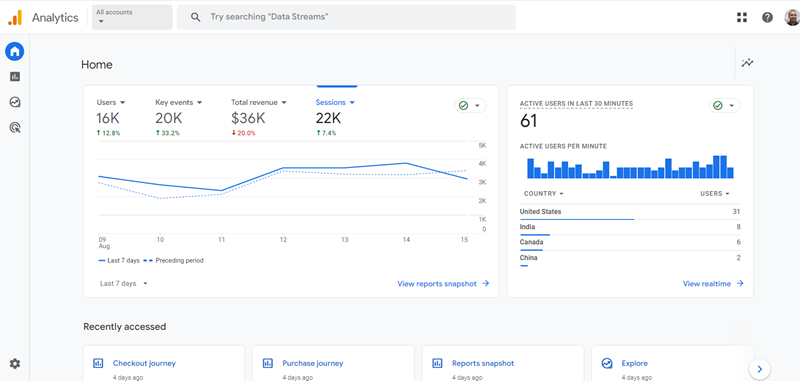Screen dimensions: 800x381
Task: Open the COUNTRY dimension dropdown
Action: 544,194
